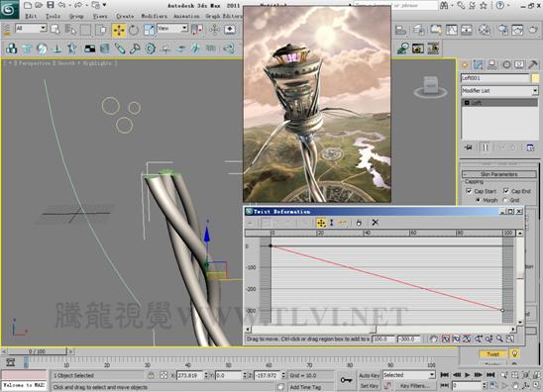Toggle the Cap Start checkbox
The height and width of the screenshot is (392, 543).
[x=469, y=191]
